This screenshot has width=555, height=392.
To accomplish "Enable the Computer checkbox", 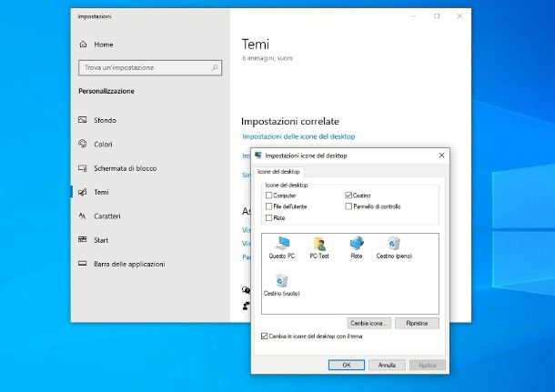I will click(x=268, y=196).
